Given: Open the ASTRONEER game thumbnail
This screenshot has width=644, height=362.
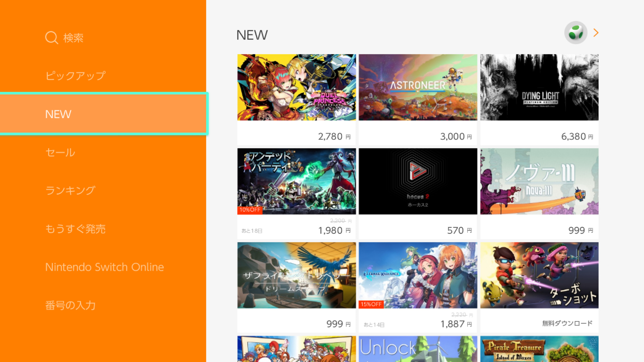Looking at the screenshot, I should tap(418, 87).
